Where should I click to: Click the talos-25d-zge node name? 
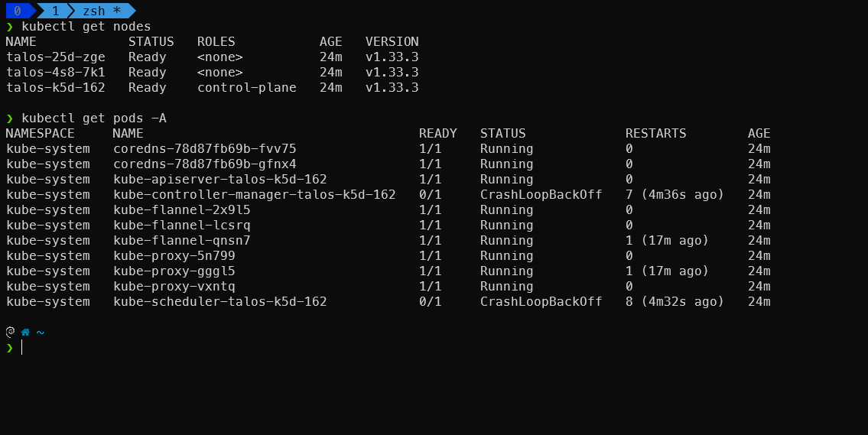pyautogui.click(x=55, y=57)
